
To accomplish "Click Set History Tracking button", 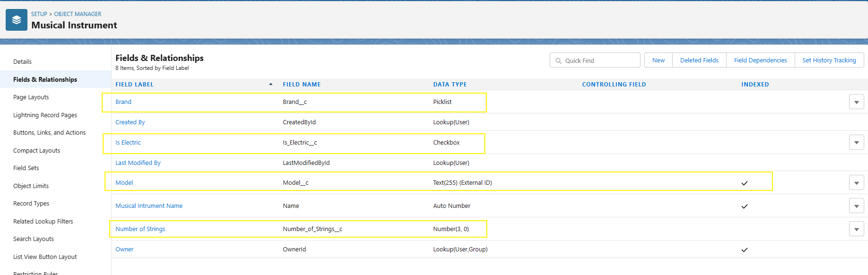I will pyautogui.click(x=829, y=60).
